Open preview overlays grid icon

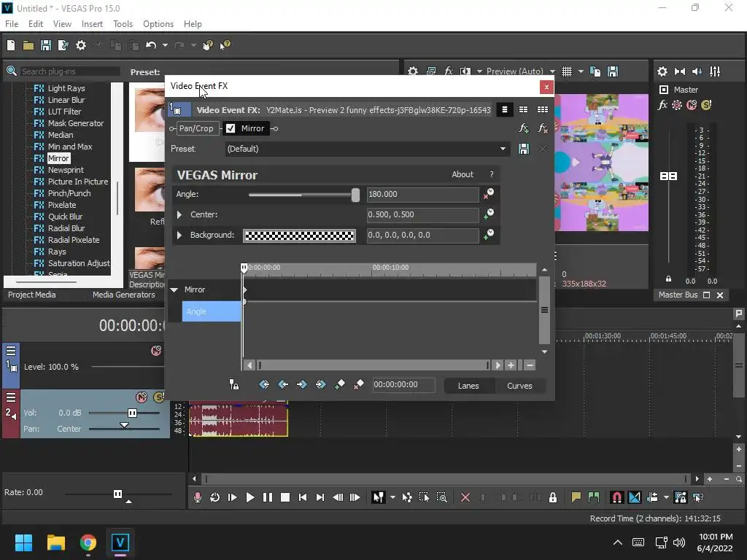click(566, 71)
